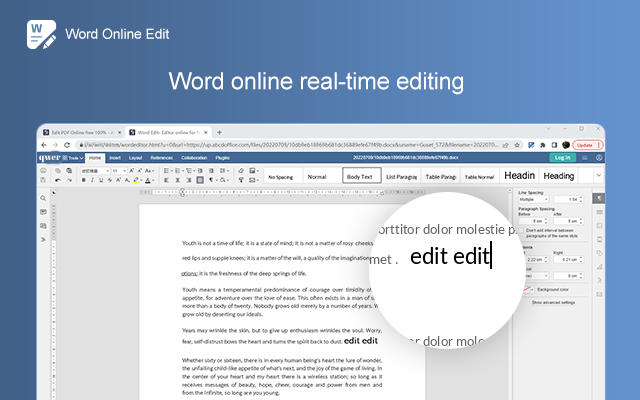Click the Log in button

[562, 157]
